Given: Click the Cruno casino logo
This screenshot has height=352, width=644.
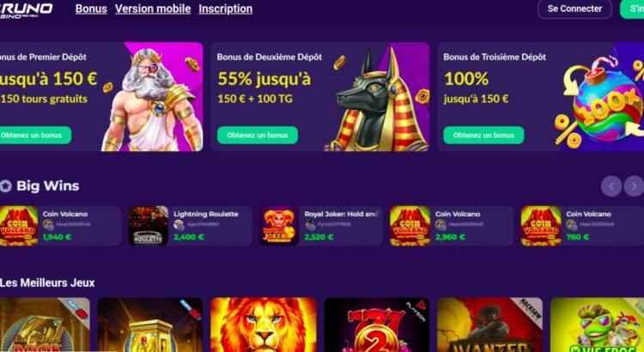Looking at the screenshot, I should coord(26,9).
